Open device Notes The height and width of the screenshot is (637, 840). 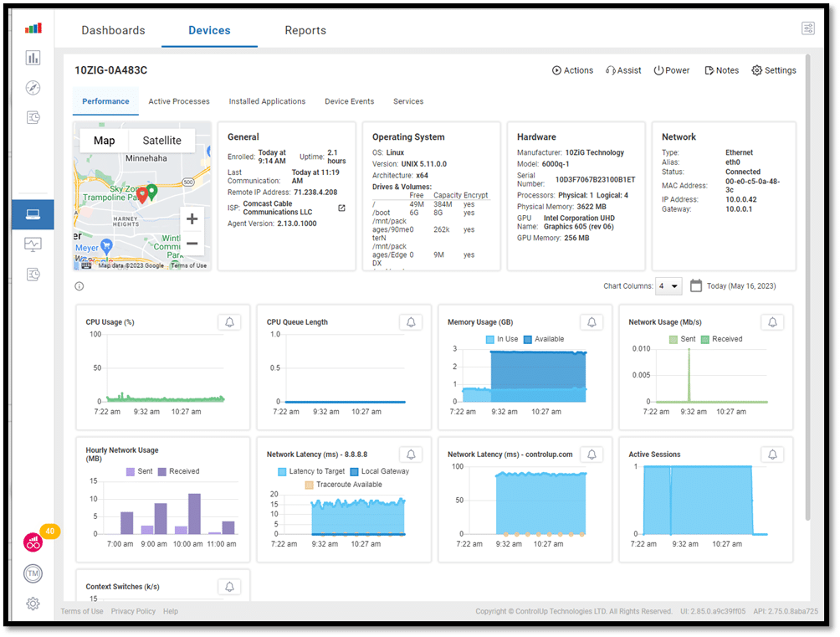click(721, 70)
